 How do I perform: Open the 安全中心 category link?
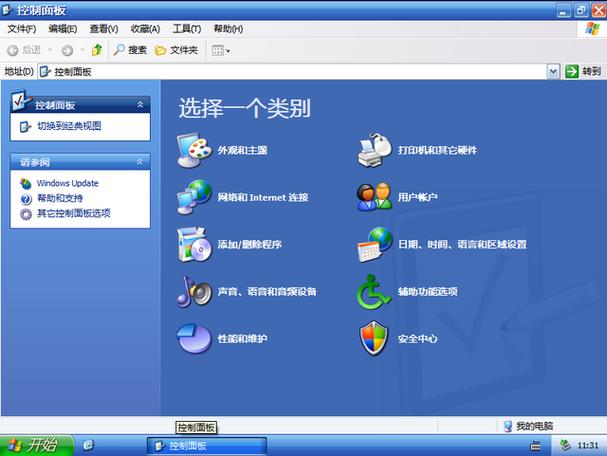pos(417,339)
